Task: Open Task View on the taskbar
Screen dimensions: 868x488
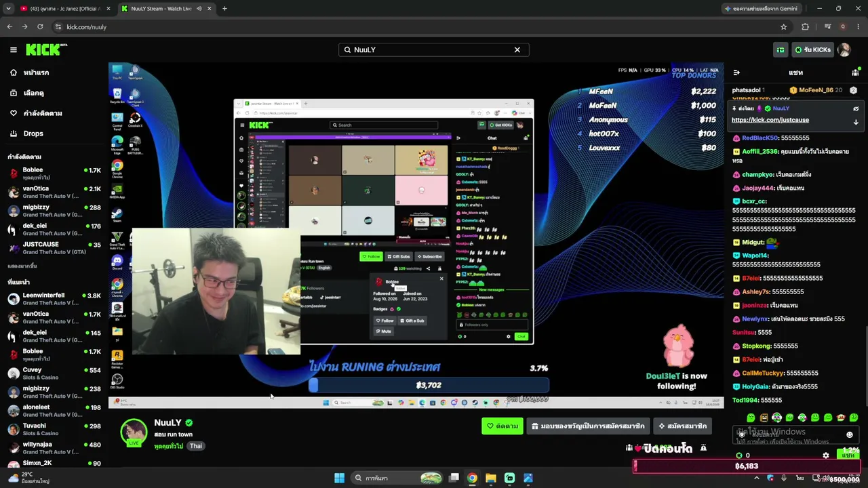Action: 454,478
